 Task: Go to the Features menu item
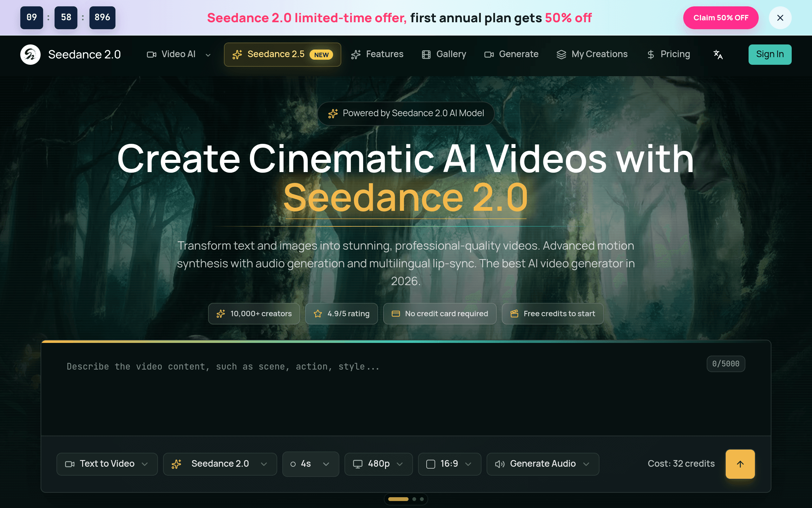[x=377, y=54]
